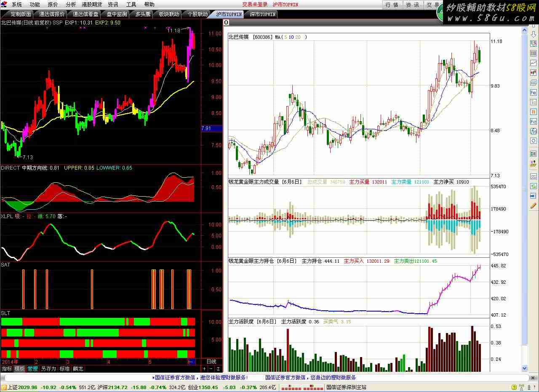Click the 国信证券深圳主站 server label
539x392 pixels.
[346, 387]
